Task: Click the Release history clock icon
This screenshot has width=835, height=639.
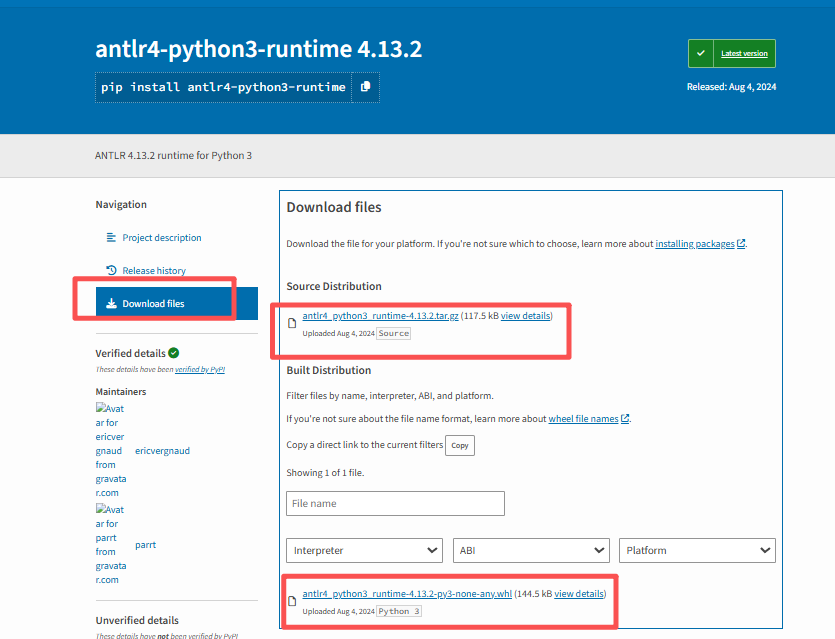Action: click(x=111, y=270)
